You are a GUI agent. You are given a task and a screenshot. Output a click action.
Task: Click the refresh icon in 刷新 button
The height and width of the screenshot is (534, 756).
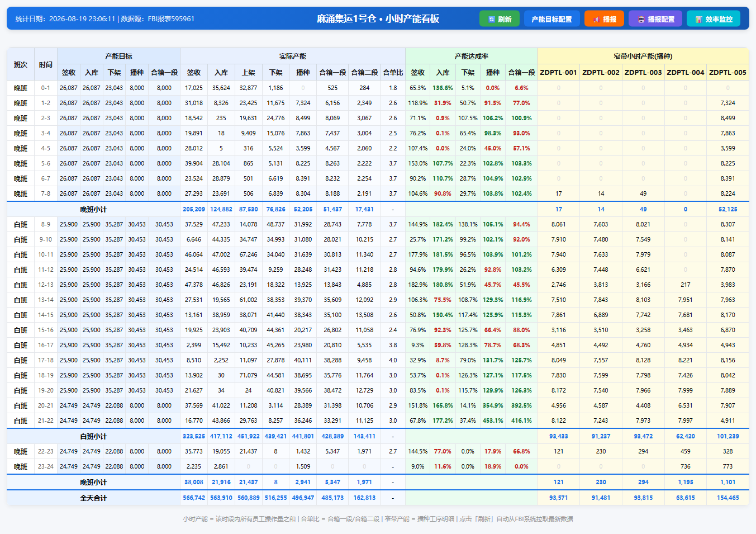[492, 19]
